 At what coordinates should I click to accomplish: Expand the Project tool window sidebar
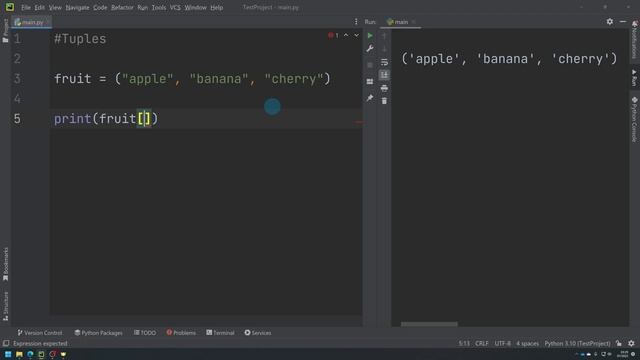coord(5,31)
